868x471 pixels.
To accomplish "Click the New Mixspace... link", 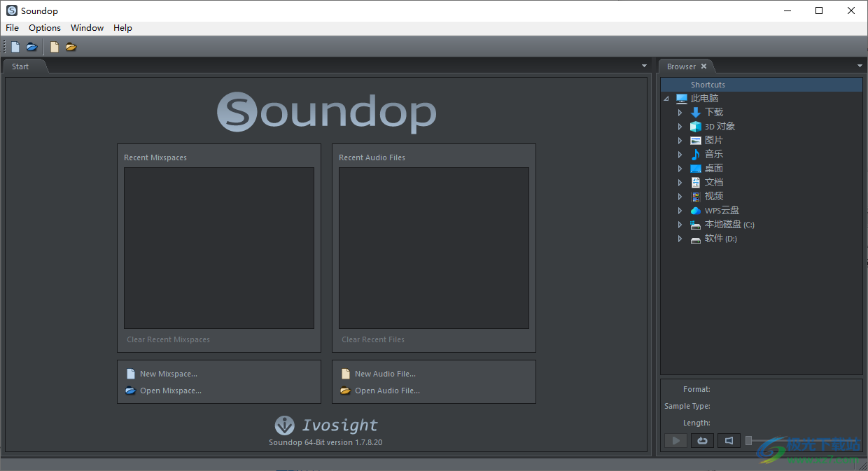I will (169, 374).
